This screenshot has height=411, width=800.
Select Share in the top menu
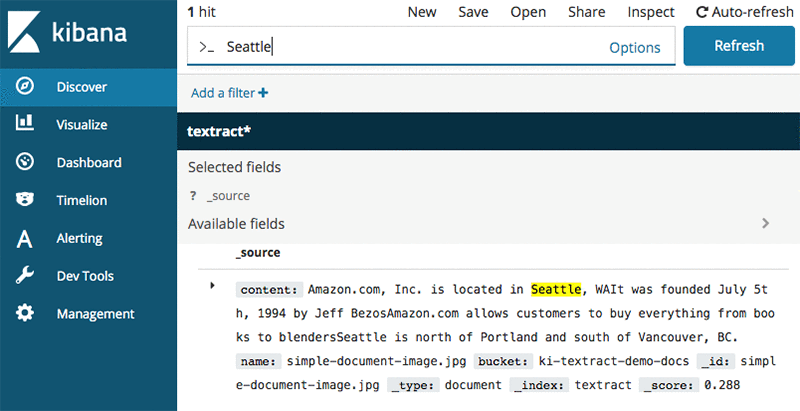coord(586,12)
